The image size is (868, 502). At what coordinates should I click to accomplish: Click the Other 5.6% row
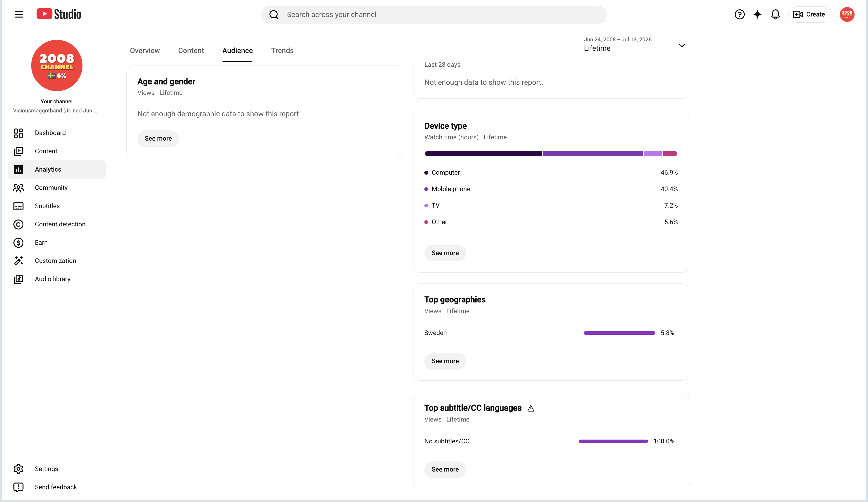(x=551, y=222)
